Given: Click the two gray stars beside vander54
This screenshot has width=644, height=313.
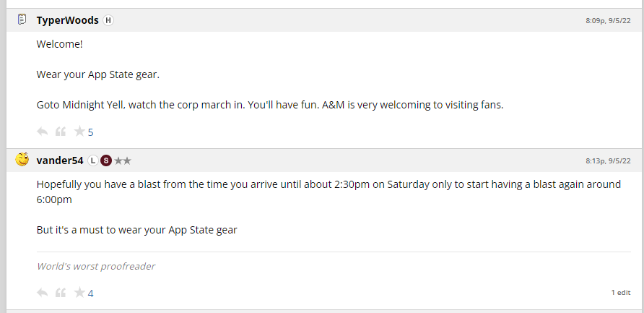Looking at the screenshot, I should (123, 160).
